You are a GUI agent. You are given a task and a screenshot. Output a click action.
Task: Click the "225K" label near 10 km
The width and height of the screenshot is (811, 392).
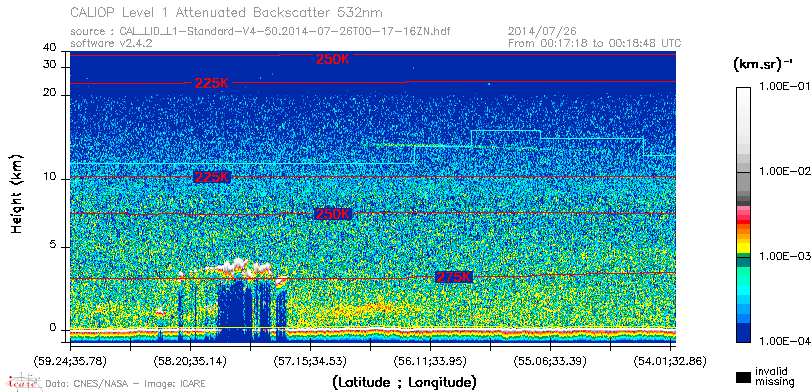[x=211, y=177]
